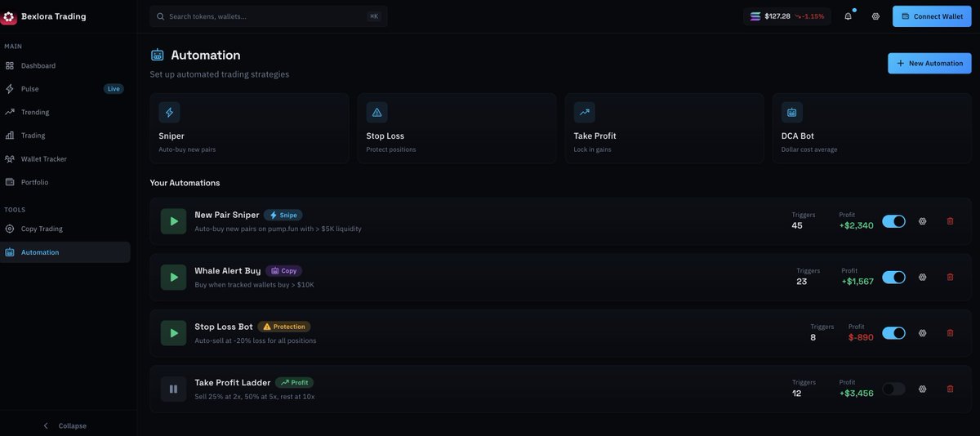Collapse the sidebar
The height and width of the screenshot is (436, 980).
[x=65, y=425]
